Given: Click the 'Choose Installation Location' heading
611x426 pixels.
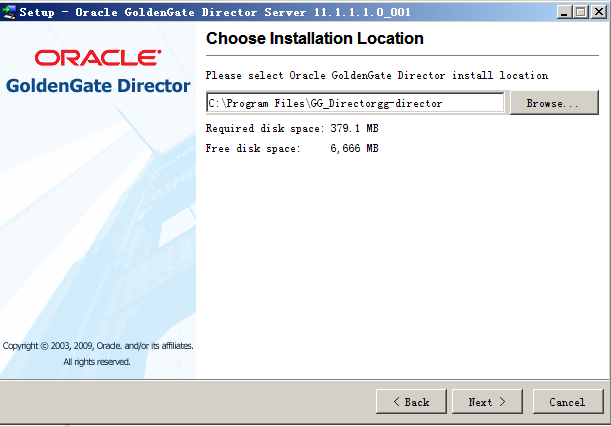Looking at the screenshot, I should click(x=314, y=39).
